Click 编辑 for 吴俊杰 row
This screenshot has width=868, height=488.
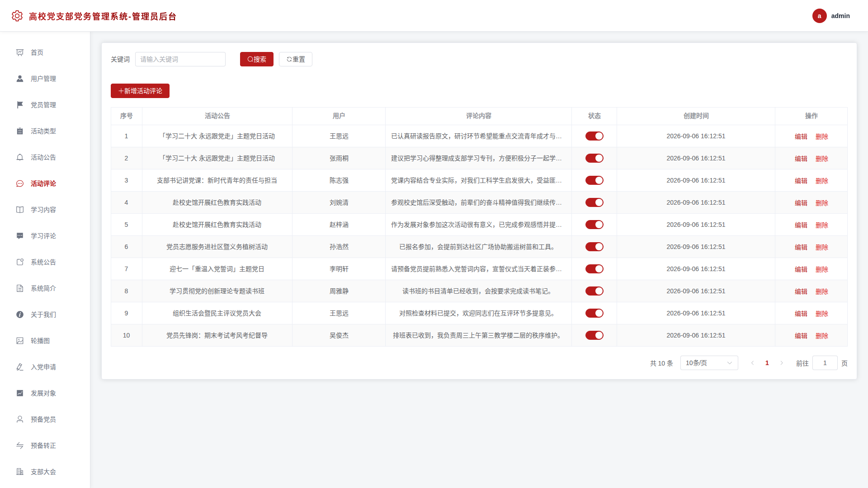point(801,336)
